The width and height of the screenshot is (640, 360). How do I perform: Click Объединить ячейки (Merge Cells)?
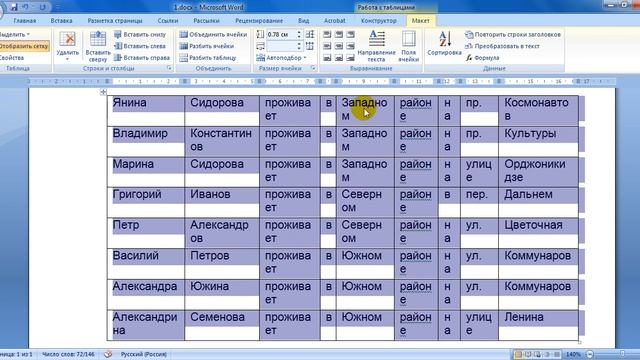(213, 35)
